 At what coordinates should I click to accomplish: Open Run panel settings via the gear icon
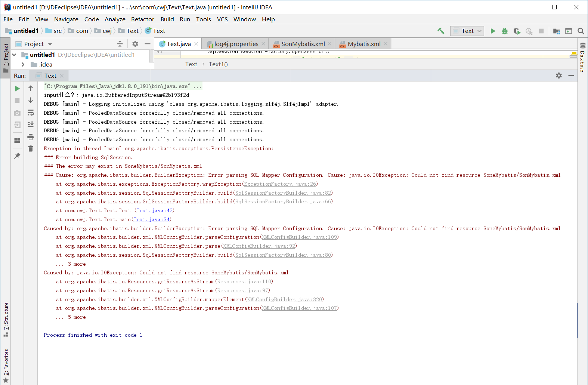pos(559,76)
